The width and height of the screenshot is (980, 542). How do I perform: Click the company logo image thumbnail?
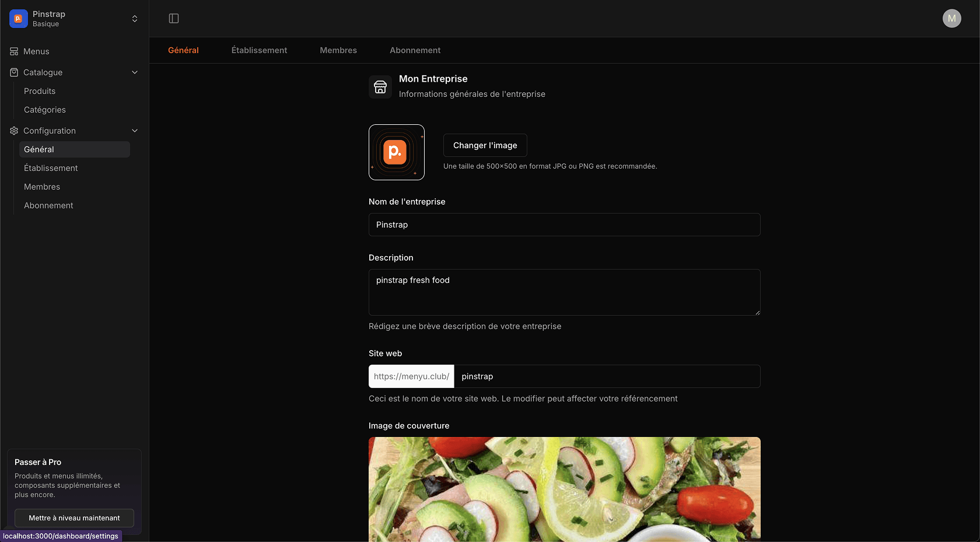coord(397,152)
